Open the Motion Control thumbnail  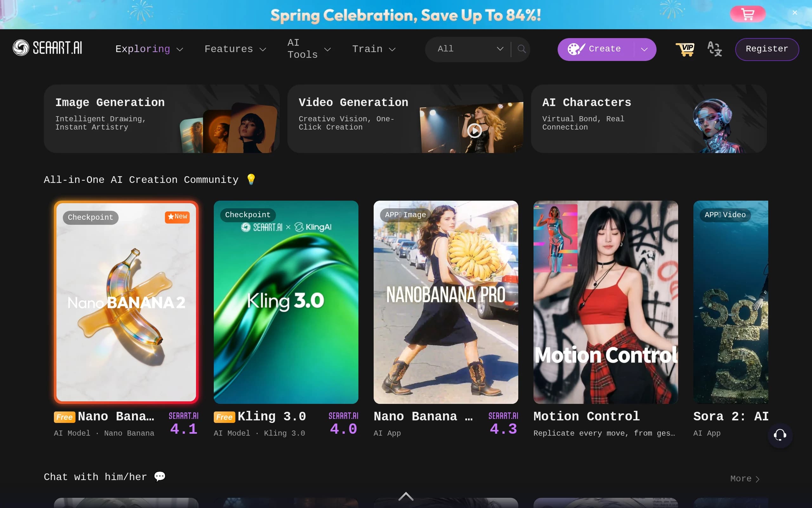pyautogui.click(x=606, y=302)
